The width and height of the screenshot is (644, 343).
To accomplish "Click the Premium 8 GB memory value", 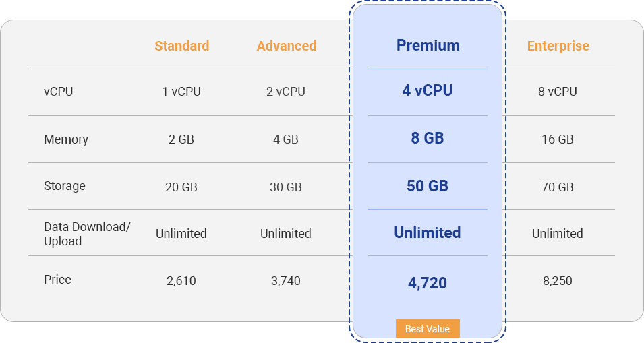I will point(428,138).
